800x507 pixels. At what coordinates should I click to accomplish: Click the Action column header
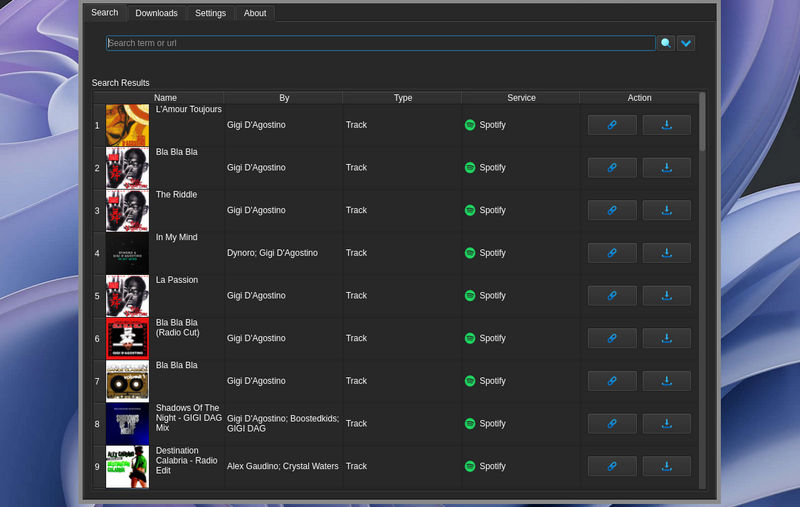(x=639, y=98)
